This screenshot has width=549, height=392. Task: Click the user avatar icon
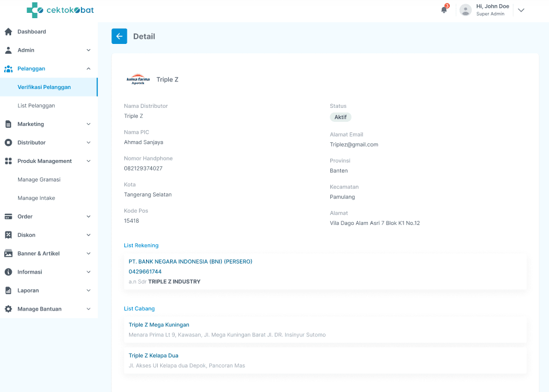pos(466,10)
